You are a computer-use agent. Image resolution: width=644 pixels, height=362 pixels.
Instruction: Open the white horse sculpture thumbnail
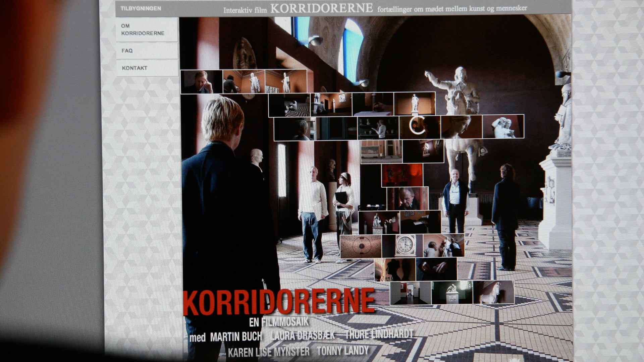(x=493, y=292)
